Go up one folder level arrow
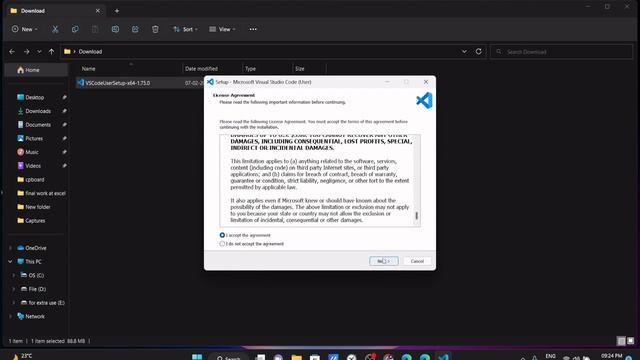The height and width of the screenshot is (360, 640). pos(51,52)
